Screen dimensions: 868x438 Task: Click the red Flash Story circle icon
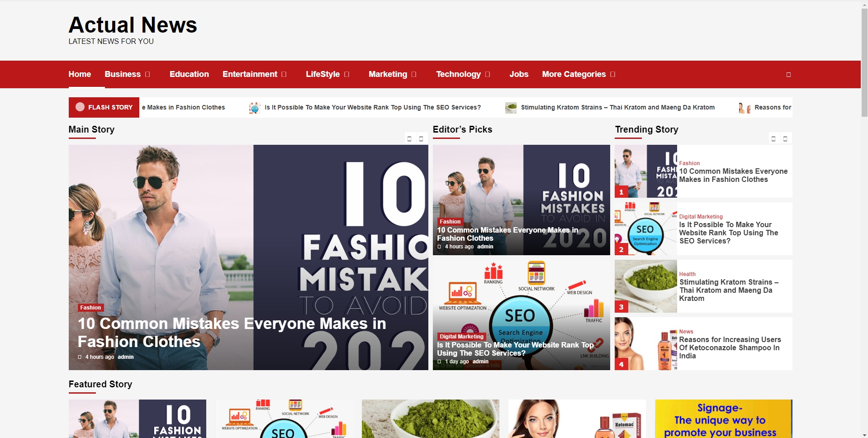click(x=80, y=107)
